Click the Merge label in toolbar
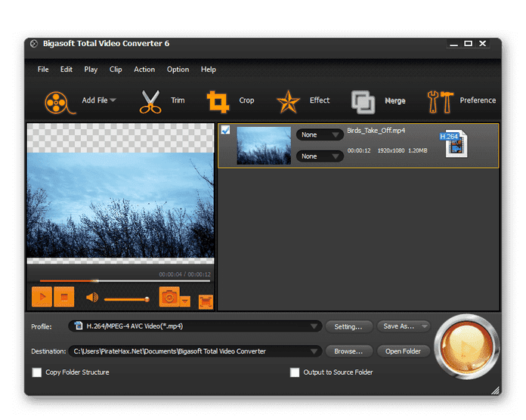 [x=394, y=100]
